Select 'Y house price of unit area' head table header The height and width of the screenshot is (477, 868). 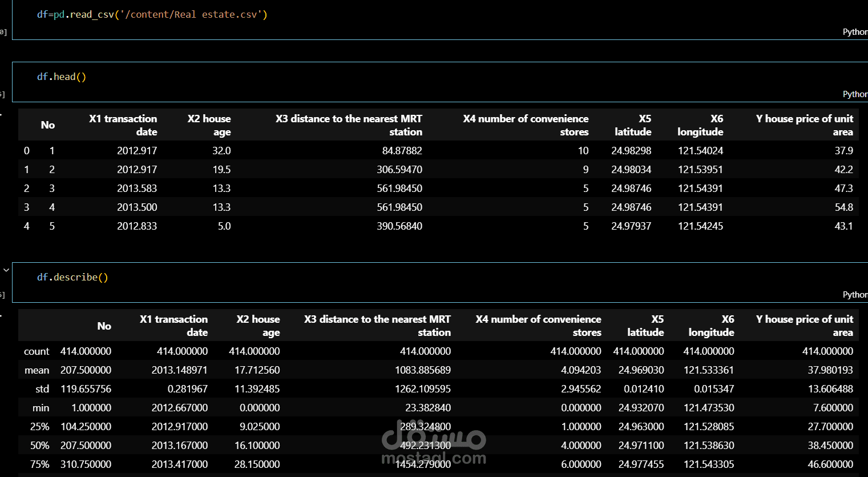pyautogui.click(x=804, y=125)
